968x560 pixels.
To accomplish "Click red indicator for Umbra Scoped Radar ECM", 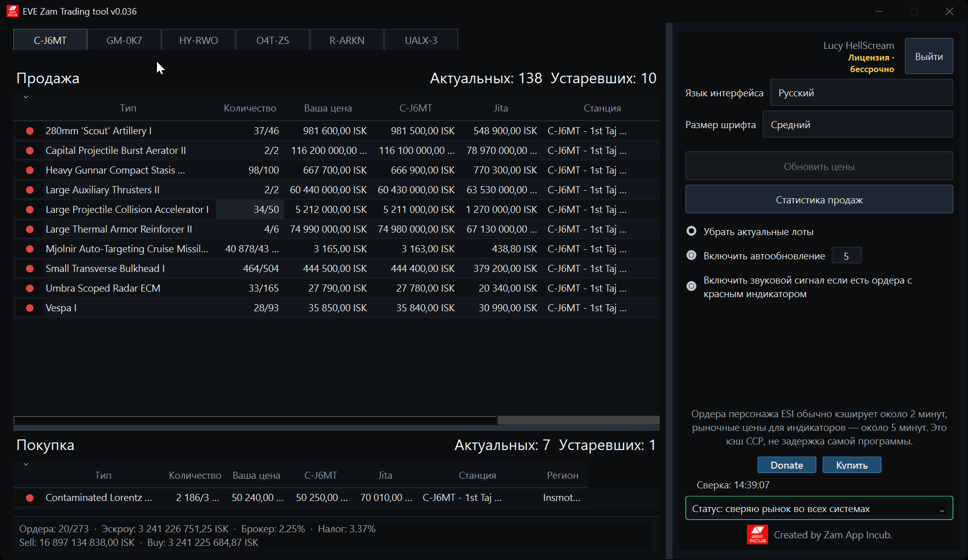I will (30, 288).
